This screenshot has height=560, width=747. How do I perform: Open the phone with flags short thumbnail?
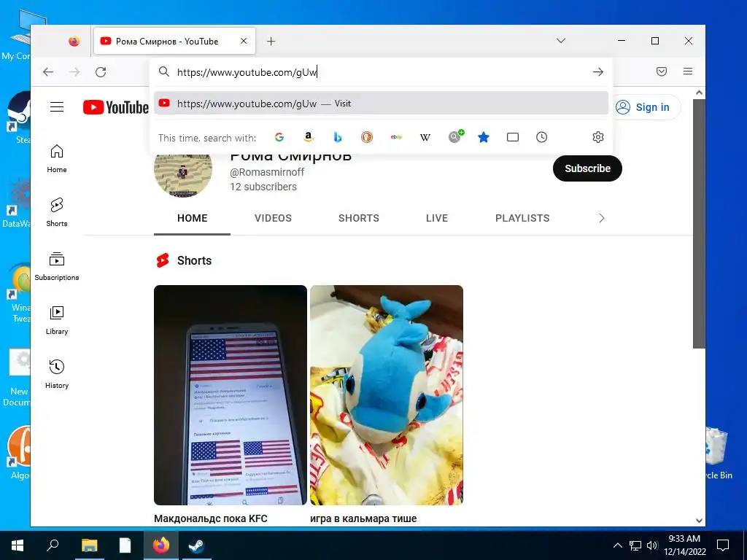[x=231, y=395]
